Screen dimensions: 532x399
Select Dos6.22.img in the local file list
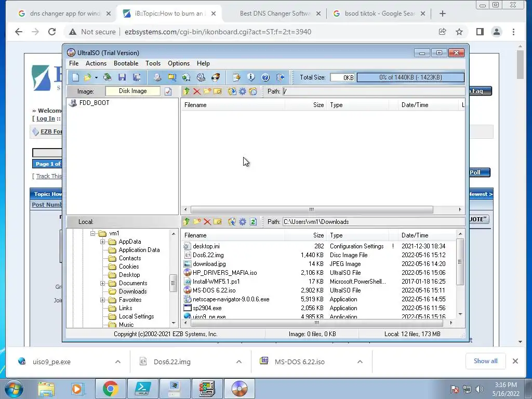click(x=208, y=255)
